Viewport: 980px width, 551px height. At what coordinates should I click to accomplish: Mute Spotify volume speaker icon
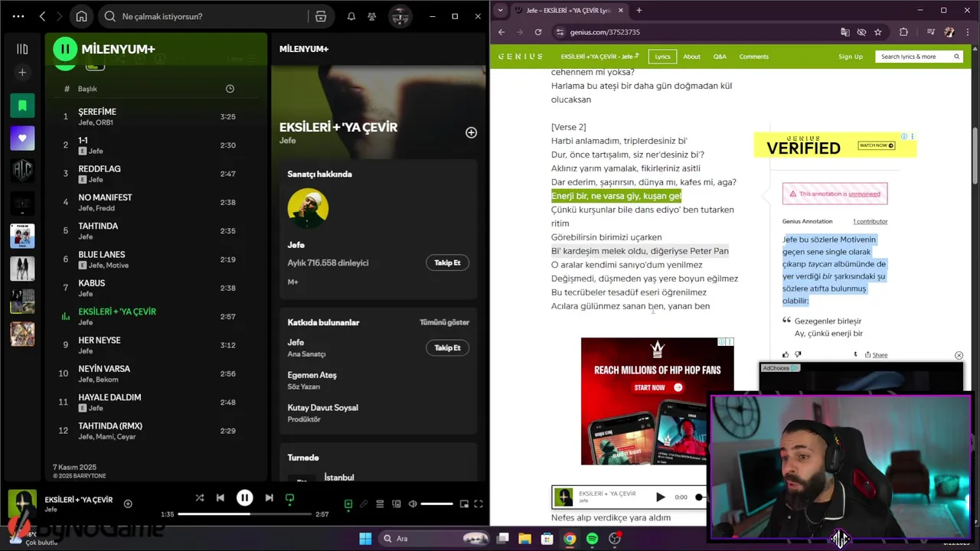pos(413,504)
